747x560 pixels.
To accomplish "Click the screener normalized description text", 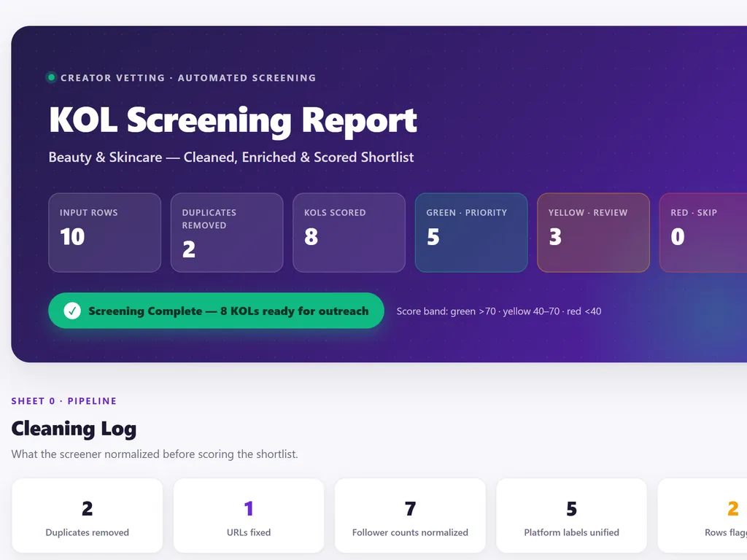I will tap(155, 454).
